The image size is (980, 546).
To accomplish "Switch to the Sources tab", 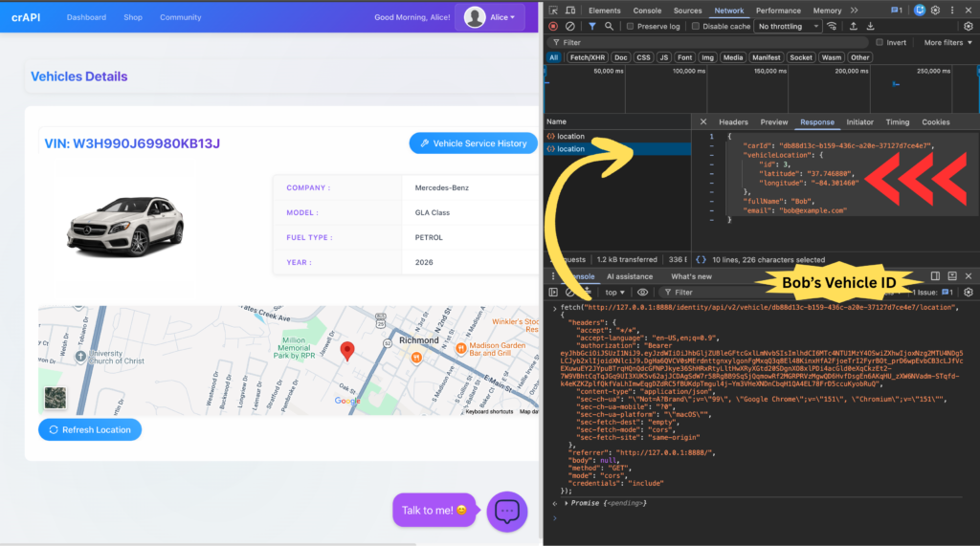I will (687, 11).
